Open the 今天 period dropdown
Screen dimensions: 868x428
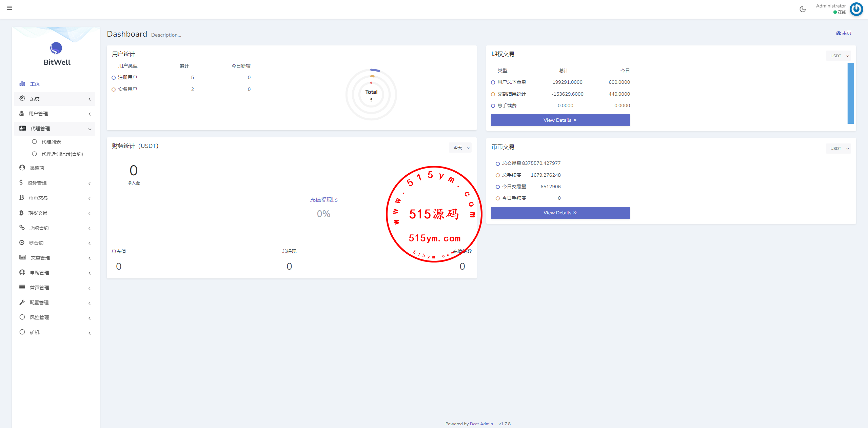pos(460,148)
